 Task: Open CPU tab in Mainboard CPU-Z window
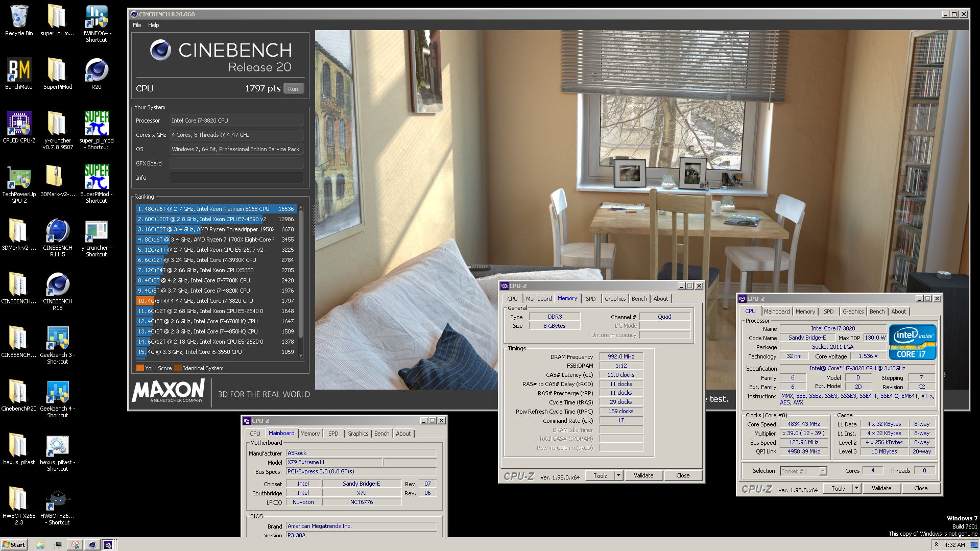pyautogui.click(x=255, y=434)
